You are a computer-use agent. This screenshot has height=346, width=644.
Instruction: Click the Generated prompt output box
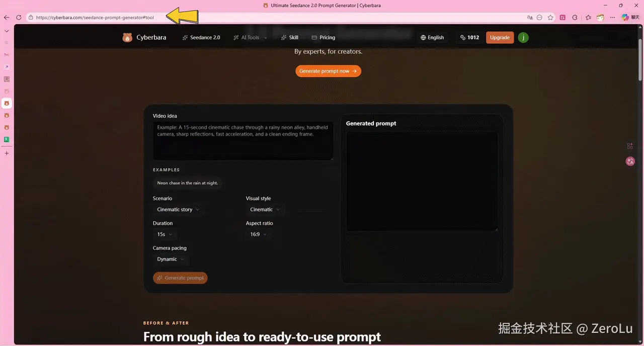coord(422,181)
